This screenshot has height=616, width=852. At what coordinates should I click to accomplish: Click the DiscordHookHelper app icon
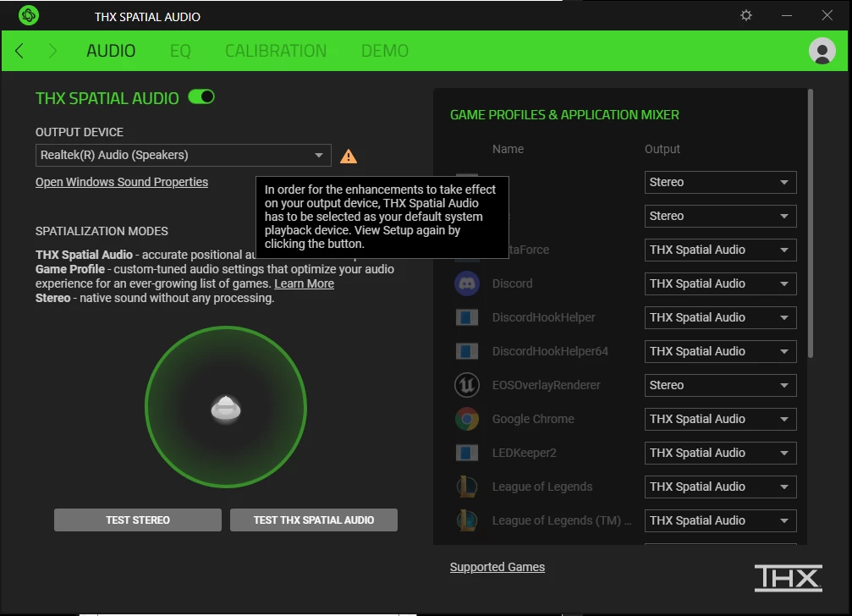pyautogui.click(x=467, y=317)
